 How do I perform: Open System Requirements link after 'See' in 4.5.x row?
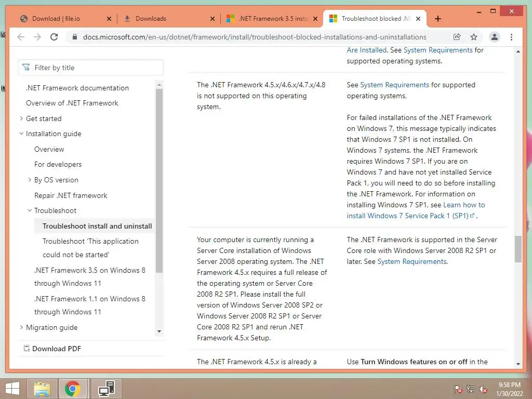coord(395,85)
